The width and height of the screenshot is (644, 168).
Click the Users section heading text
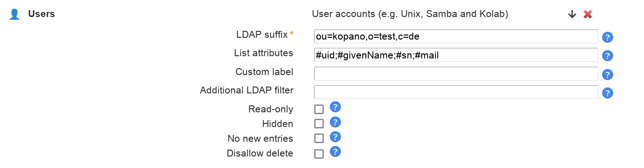tap(41, 14)
